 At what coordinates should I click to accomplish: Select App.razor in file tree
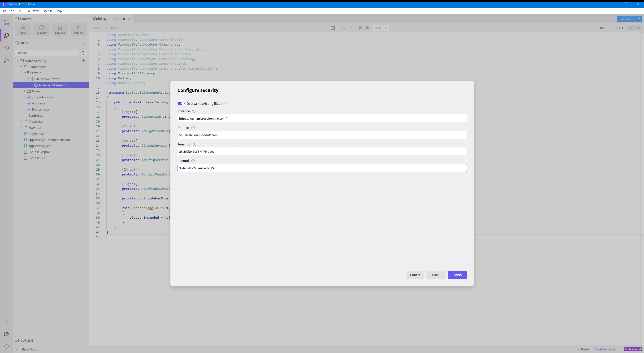click(38, 103)
